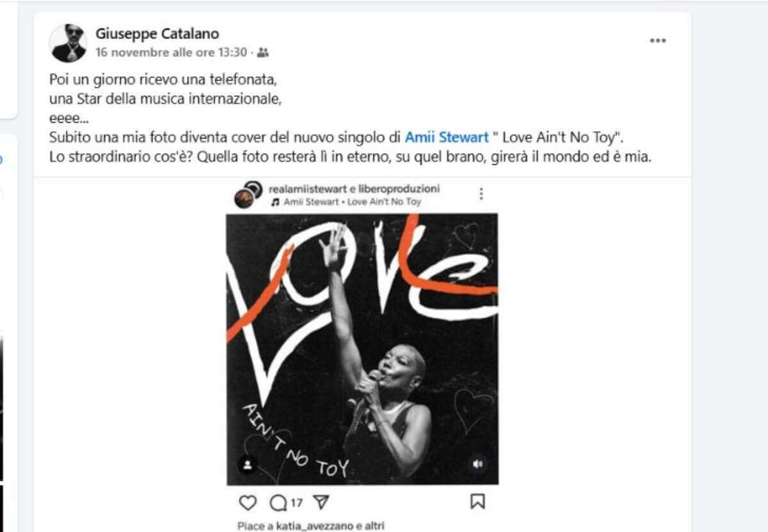Like the Instagram post with heart icon
768x532 pixels.
click(x=247, y=502)
